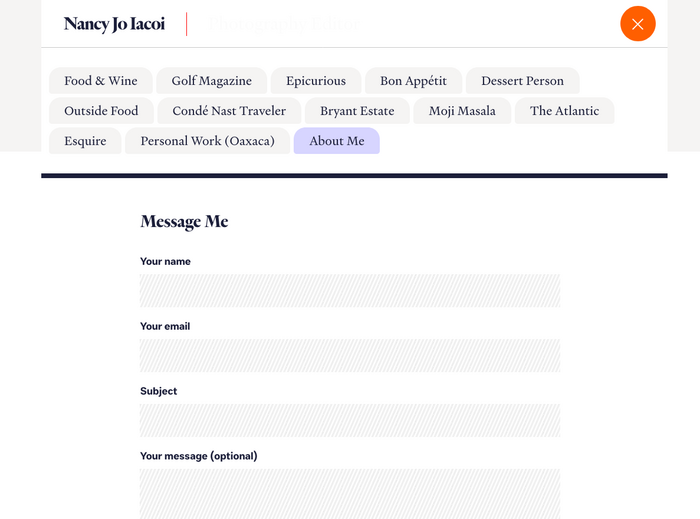Select The Atlantic tab

[x=564, y=111]
